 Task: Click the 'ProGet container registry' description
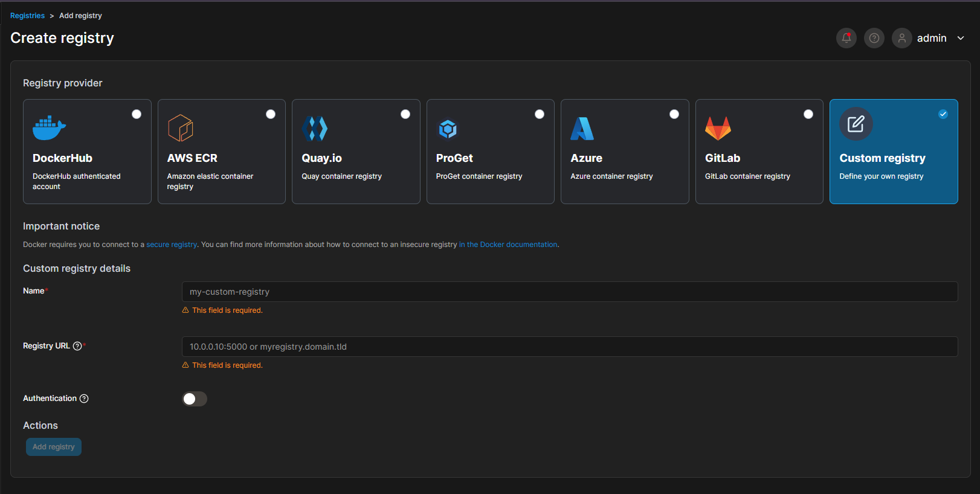click(x=479, y=176)
